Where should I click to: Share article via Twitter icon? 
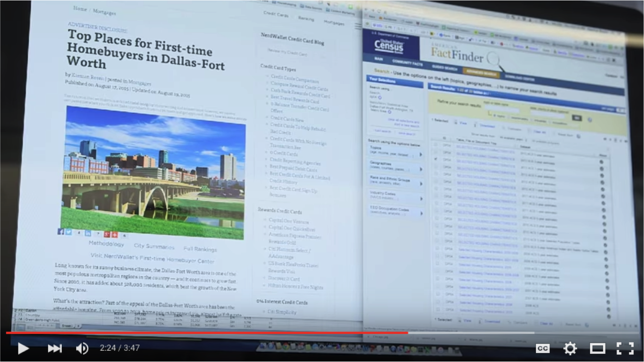68,232
